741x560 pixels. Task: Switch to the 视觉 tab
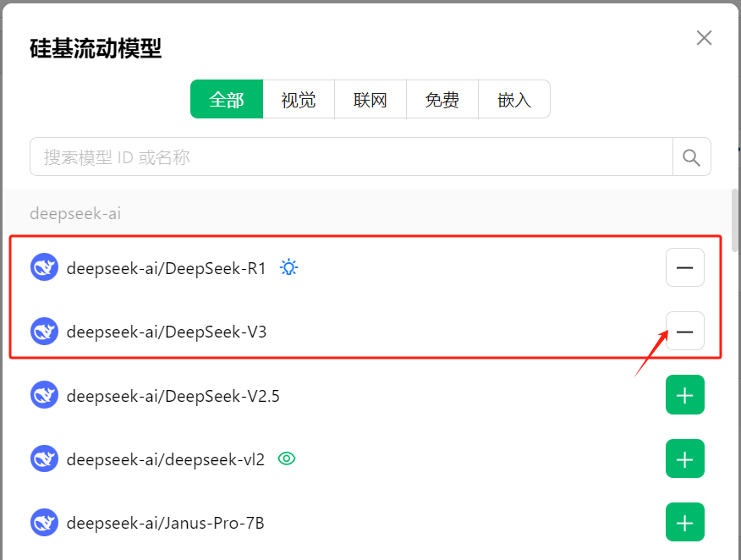coord(298,99)
